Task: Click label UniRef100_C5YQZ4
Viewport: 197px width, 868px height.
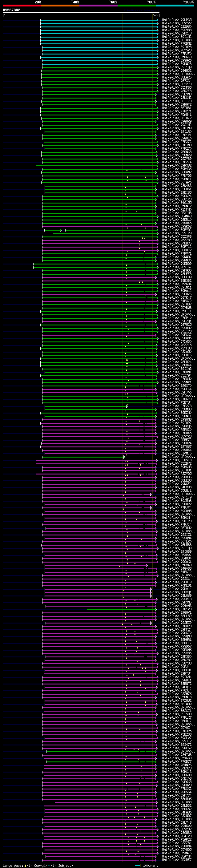Action: pyautogui.click(x=177, y=728)
